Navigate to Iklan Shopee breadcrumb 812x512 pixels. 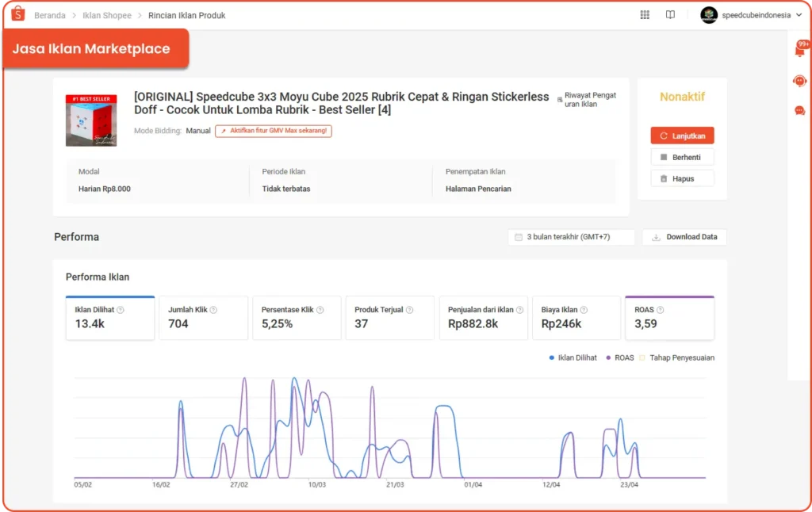(x=107, y=16)
